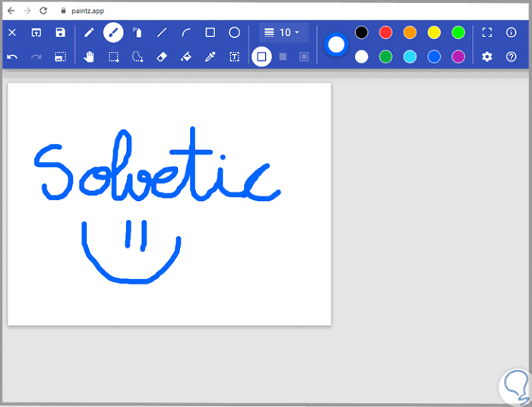Viewport: 532px width, 407px height.
Task: Select the Rectangle shape tool
Action: 211,33
